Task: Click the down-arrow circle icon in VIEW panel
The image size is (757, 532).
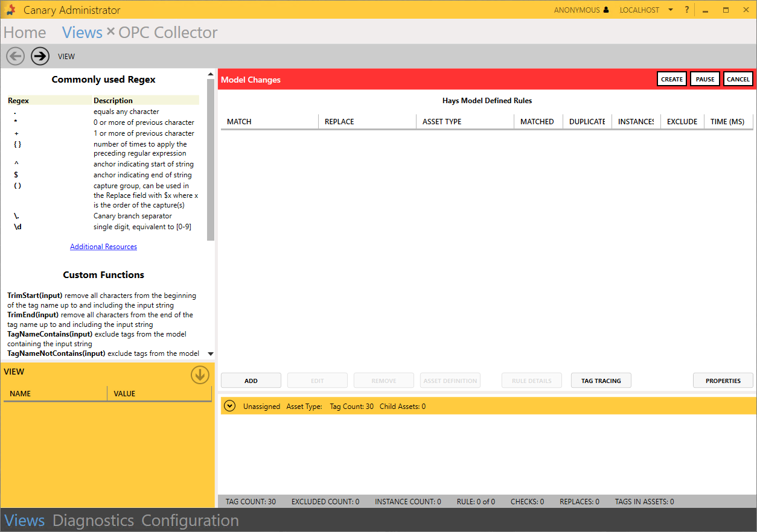Action: tap(200, 375)
